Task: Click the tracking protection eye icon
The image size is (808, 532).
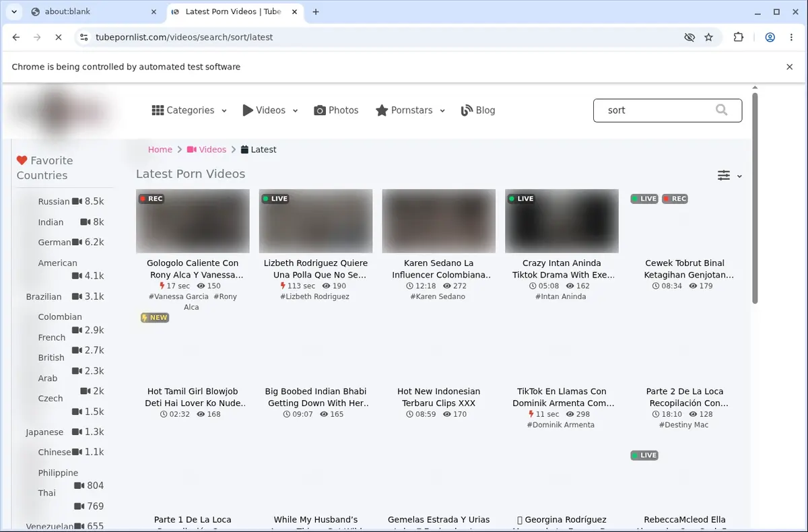Action: tap(689, 38)
